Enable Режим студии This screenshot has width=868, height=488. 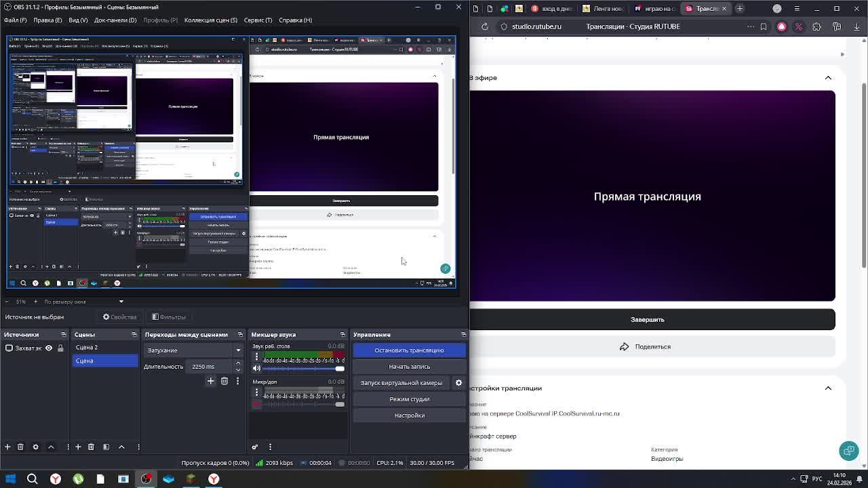[x=409, y=399]
